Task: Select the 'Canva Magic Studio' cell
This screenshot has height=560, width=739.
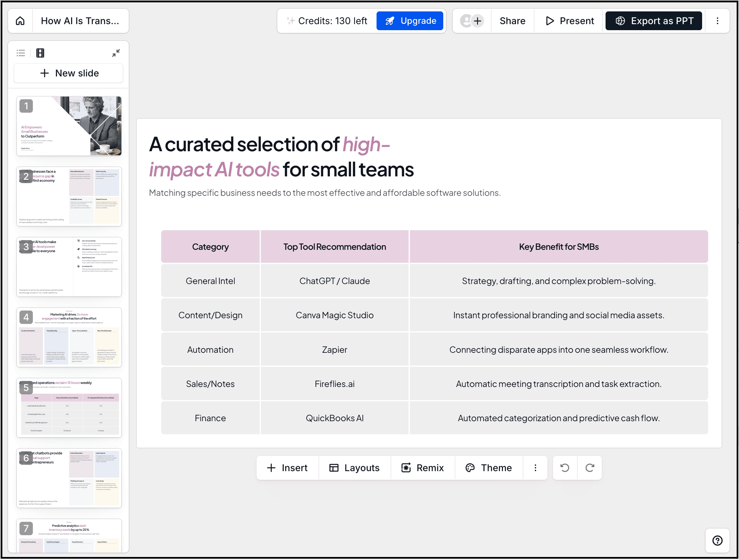Action: pos(335,315)
